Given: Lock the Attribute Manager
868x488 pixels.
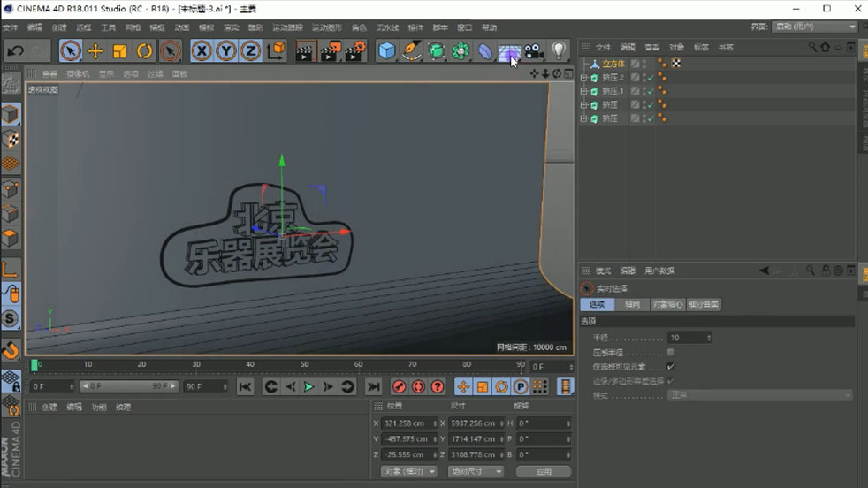Looking at the screenshot, I should click(826, 271).
